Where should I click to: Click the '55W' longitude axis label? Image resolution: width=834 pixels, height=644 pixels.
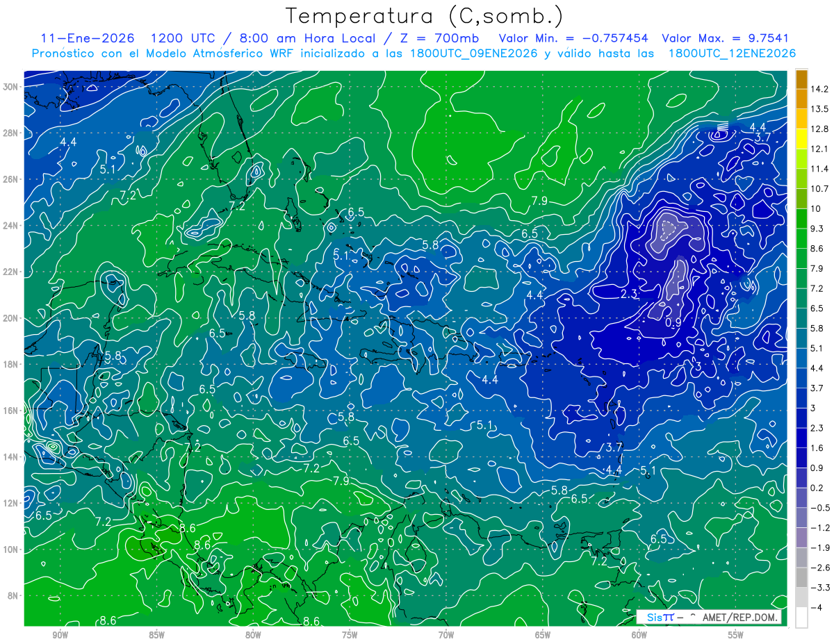click(x=736, y=636)
